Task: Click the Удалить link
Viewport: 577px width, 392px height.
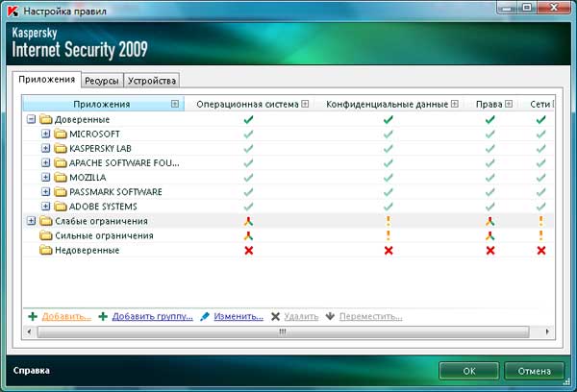Action: click(x=301, y=316)
